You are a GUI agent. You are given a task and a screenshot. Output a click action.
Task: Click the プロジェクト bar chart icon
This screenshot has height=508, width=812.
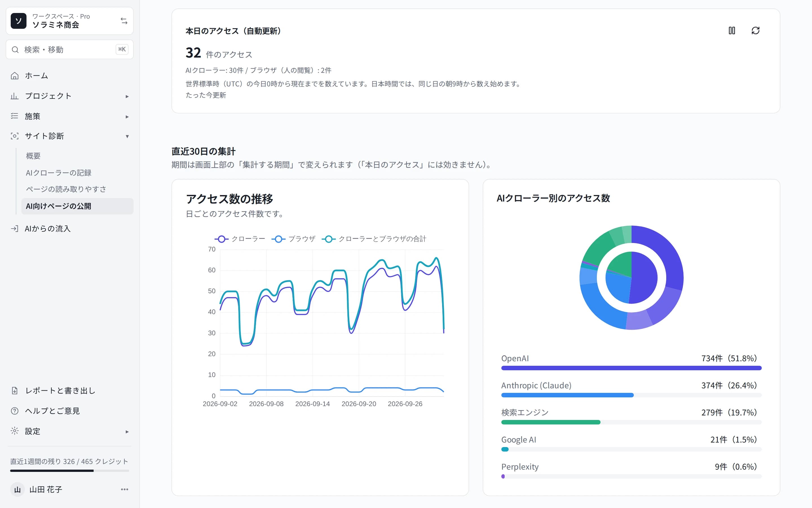(x=14, y=96)
